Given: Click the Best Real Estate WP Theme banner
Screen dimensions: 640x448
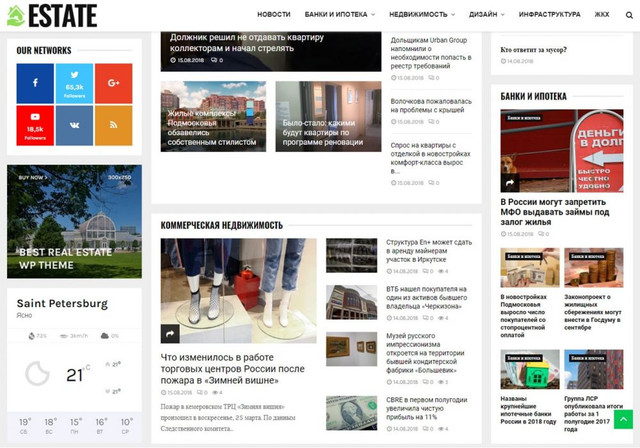Looking at the screenshot, I should 74,221.
